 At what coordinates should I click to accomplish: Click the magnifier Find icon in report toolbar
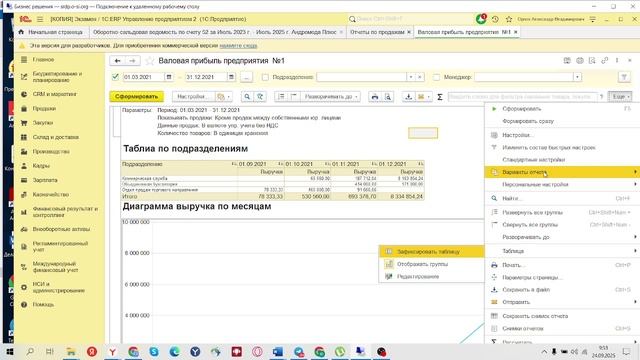[247, 97]
